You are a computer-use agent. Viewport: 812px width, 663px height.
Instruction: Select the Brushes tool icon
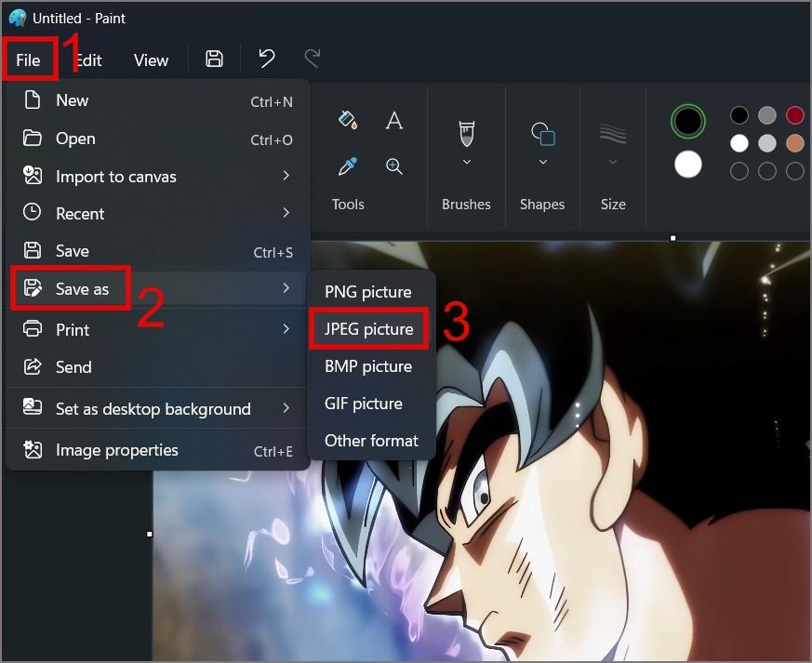click(x=467, y=134)
